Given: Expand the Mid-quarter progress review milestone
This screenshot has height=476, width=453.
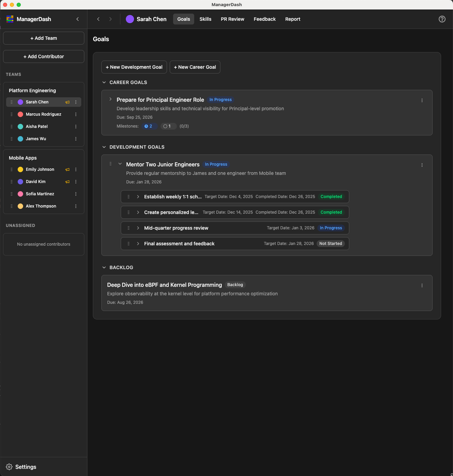Looking at the screenshot, I should coord(138,228).
